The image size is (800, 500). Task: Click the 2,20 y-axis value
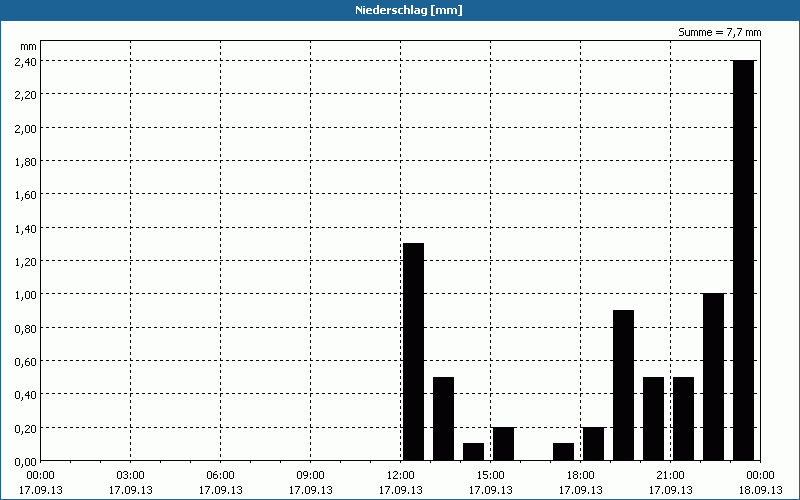[26, 94]
